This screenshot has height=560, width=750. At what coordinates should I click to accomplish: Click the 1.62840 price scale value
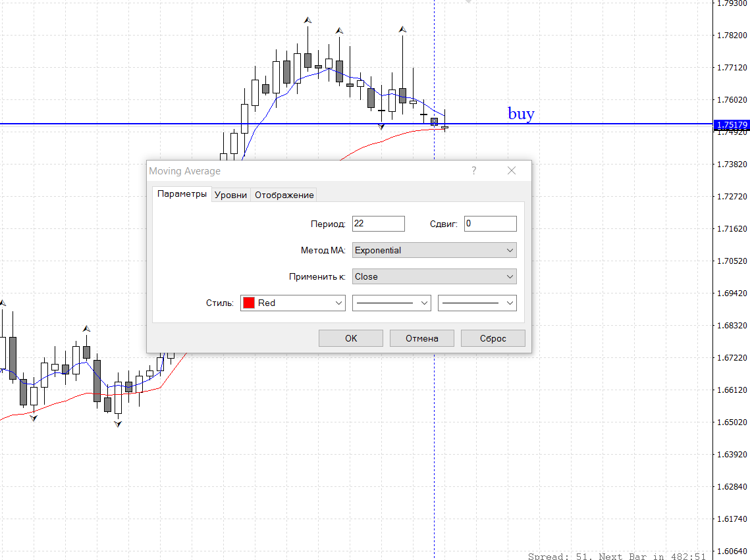click(x=732, y=487)
